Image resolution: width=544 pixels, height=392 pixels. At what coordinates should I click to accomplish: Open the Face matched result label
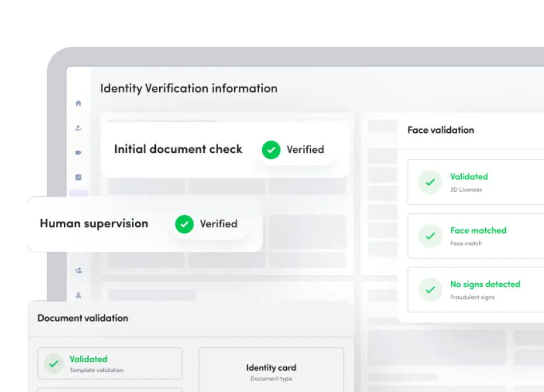(478, 230)
